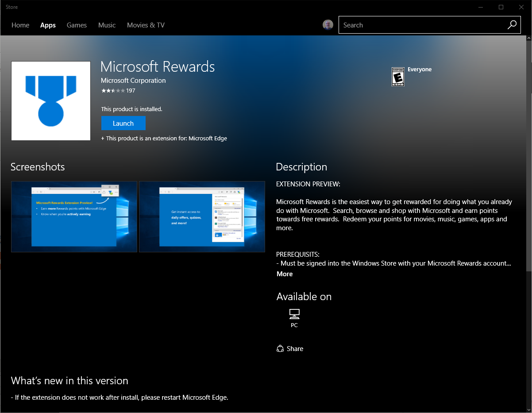Click the Share icon
The width and height of the screenshot is (532, 413).
279,348
